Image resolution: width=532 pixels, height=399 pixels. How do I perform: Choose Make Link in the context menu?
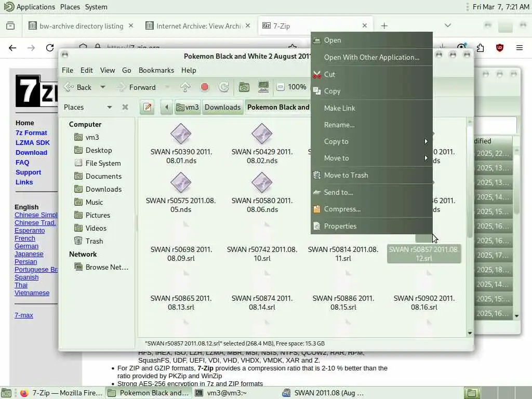(x=371, y=108)
